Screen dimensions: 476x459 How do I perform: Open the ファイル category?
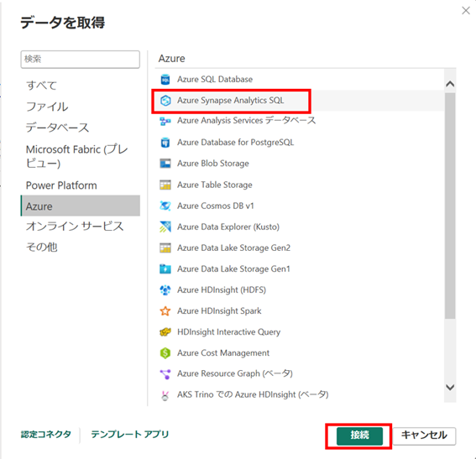coord(47,107)
